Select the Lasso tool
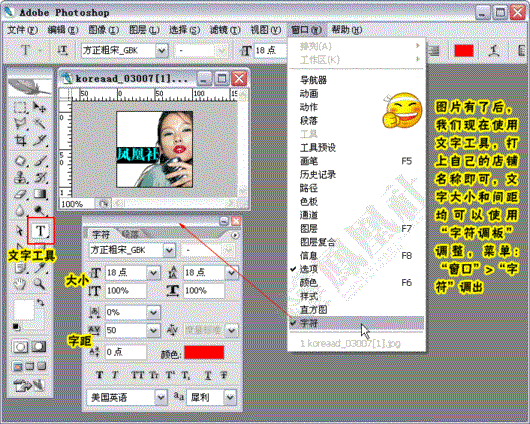Image resolution: width=530 pixels, height=424 pixels. tap(20, 124)
